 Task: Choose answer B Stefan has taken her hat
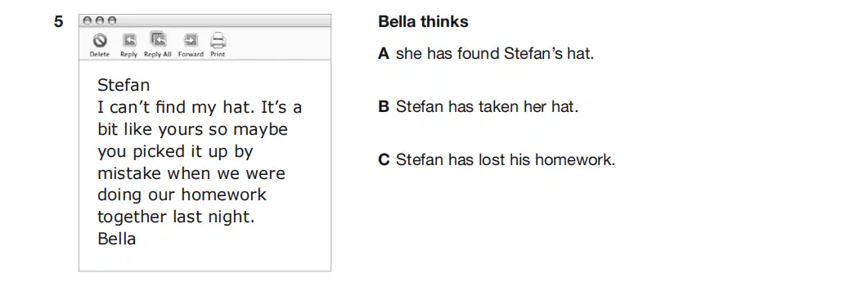click(x=479, y=107)
